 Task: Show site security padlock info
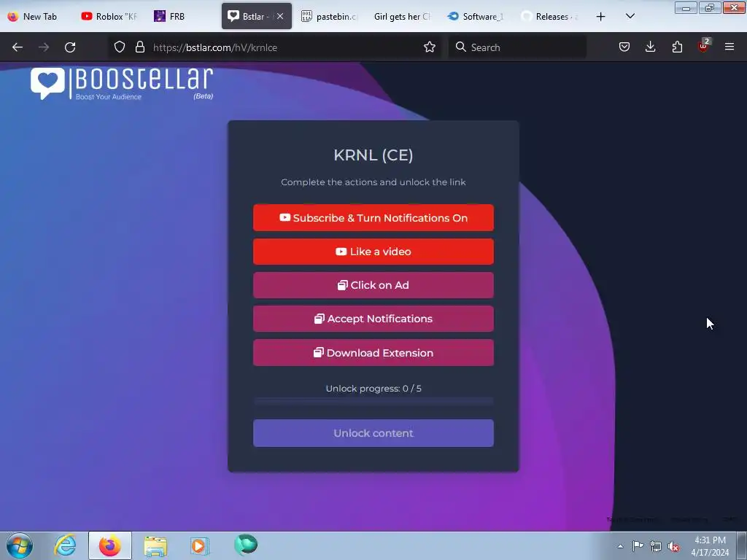point(139,47)
